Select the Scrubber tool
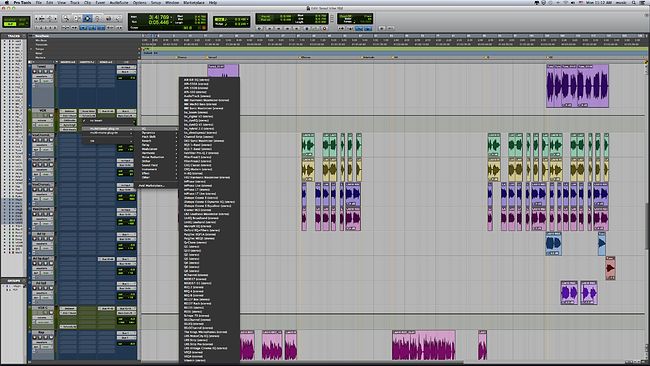650x366 pixels. [108, 18]
